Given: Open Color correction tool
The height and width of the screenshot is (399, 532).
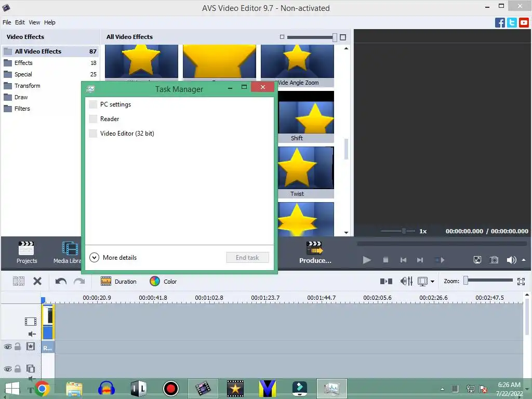Looking at the screenshot, I should point(163,281).
